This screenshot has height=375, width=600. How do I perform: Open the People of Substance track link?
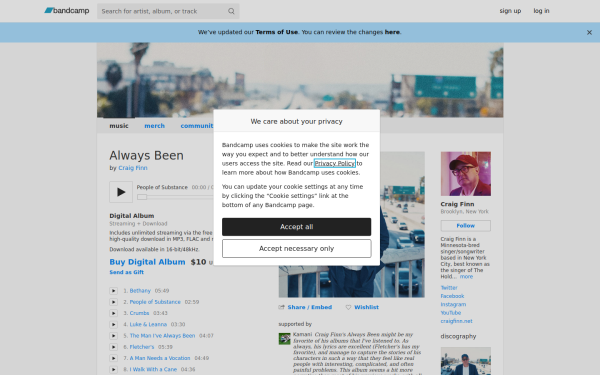pyautogui.click(x=155, y=302)
